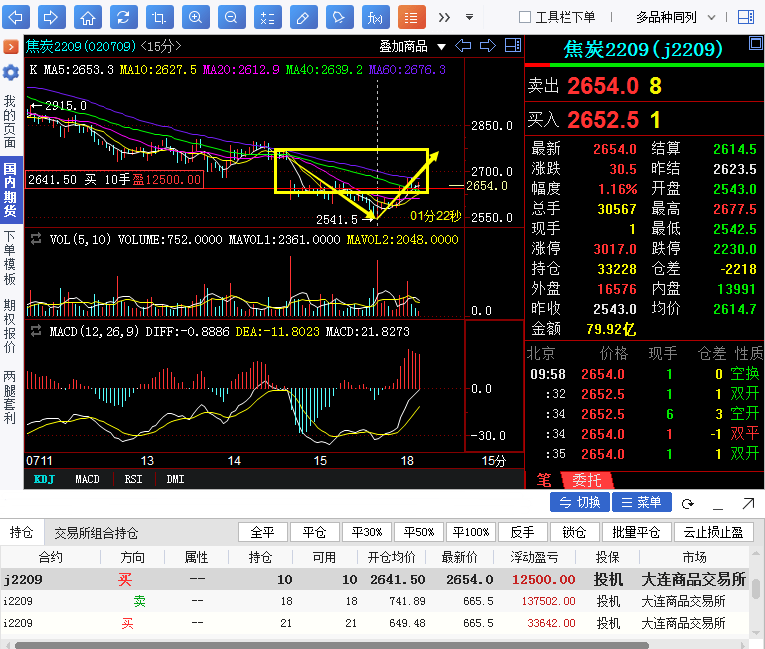Zoom out the chart with magnifier minus

click(x=231, y=17)
